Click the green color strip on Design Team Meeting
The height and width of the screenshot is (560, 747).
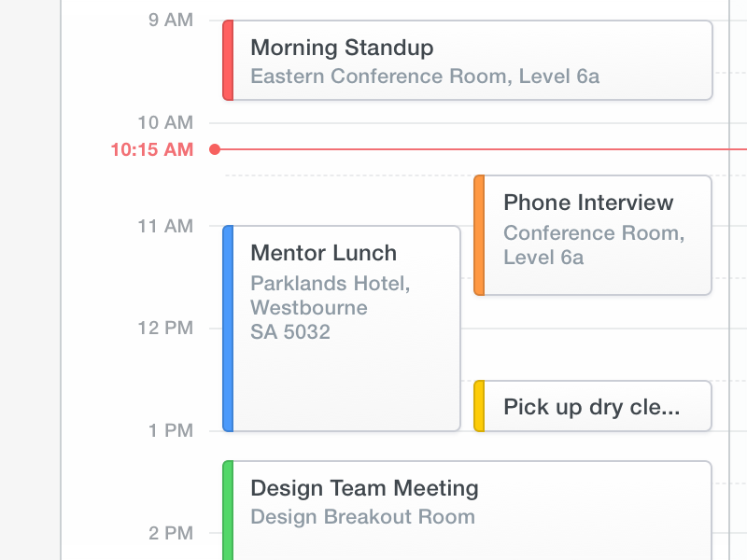pyautogui.click(x=228, y=511)
